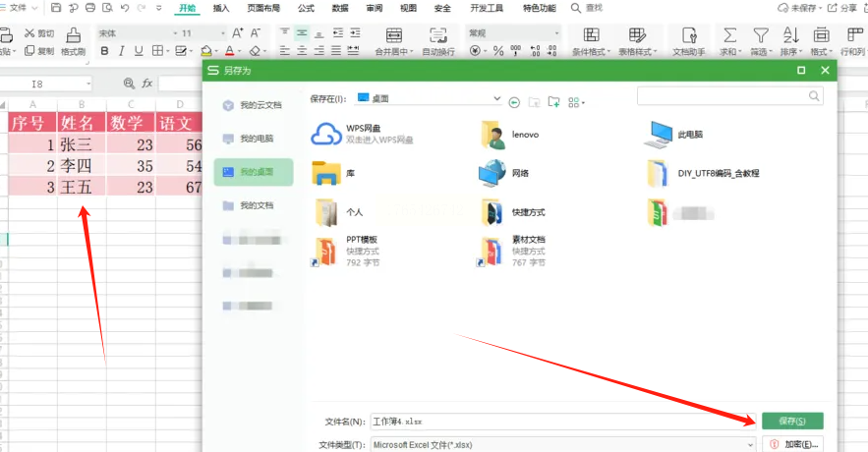Viewport: 868px width, 452px height.
Task: Click the increase decimal places icon
Action: pos(535,51)
